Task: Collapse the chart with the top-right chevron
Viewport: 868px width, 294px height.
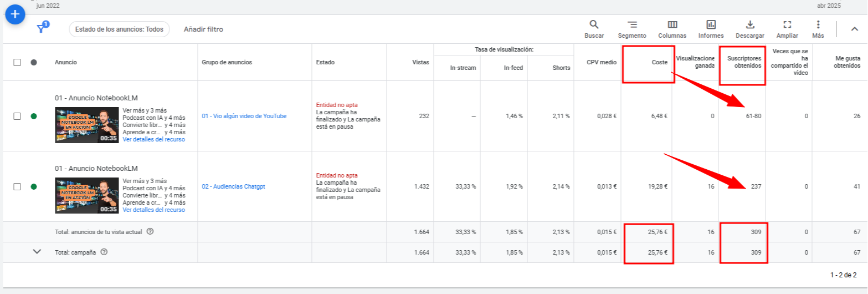Action: click(854, 29)
